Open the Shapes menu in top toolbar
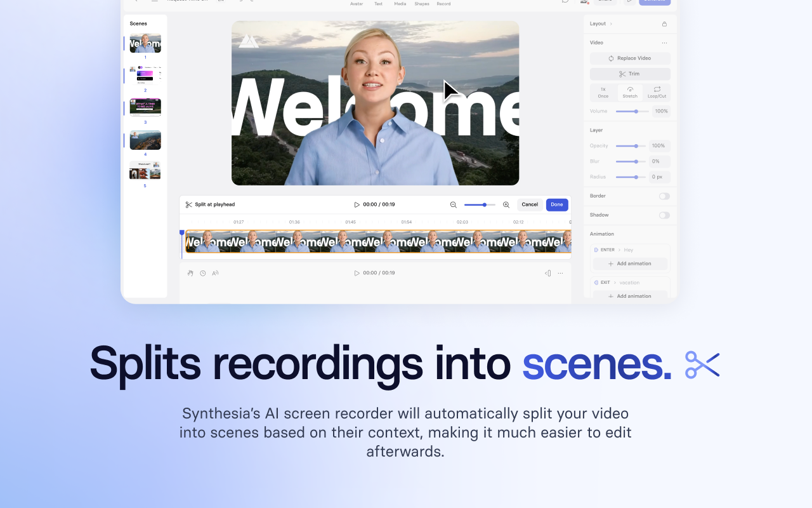812x508 pixels. coord(422,4)
